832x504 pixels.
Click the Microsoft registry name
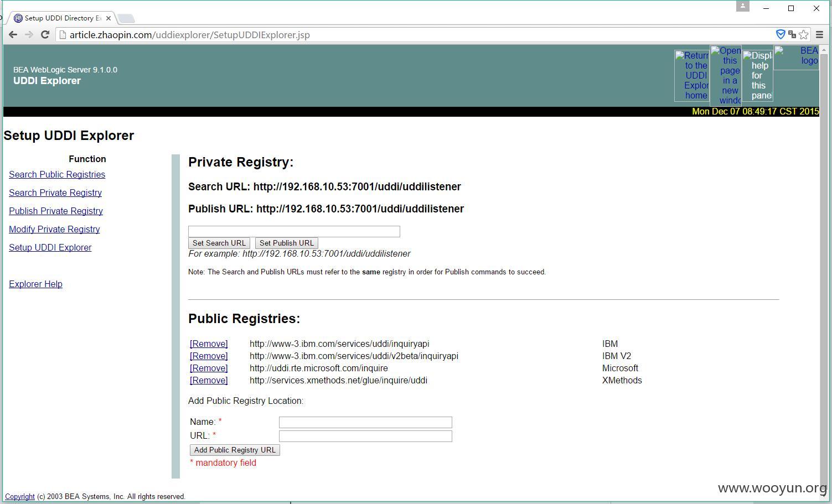pyautogui.click(x=620, y=368)
